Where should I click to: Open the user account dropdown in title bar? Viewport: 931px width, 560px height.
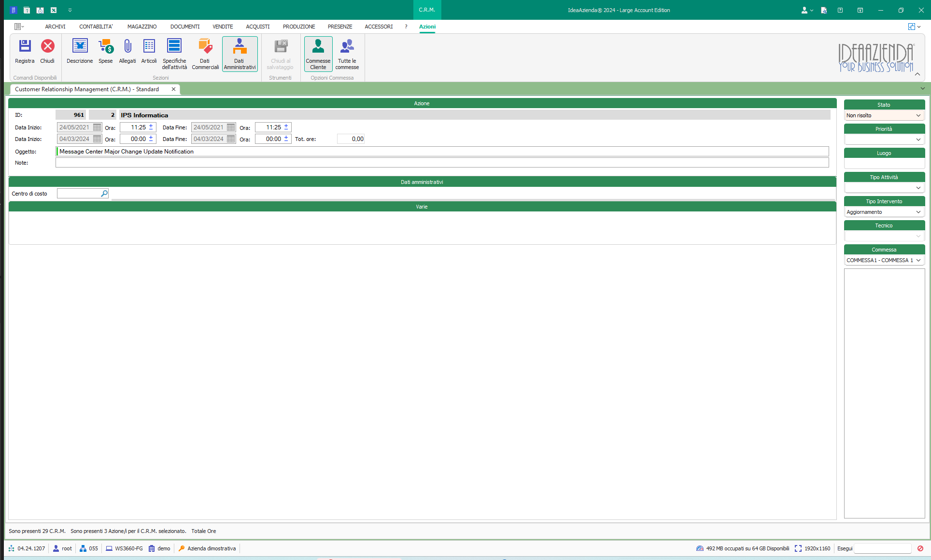pos(807,10)
